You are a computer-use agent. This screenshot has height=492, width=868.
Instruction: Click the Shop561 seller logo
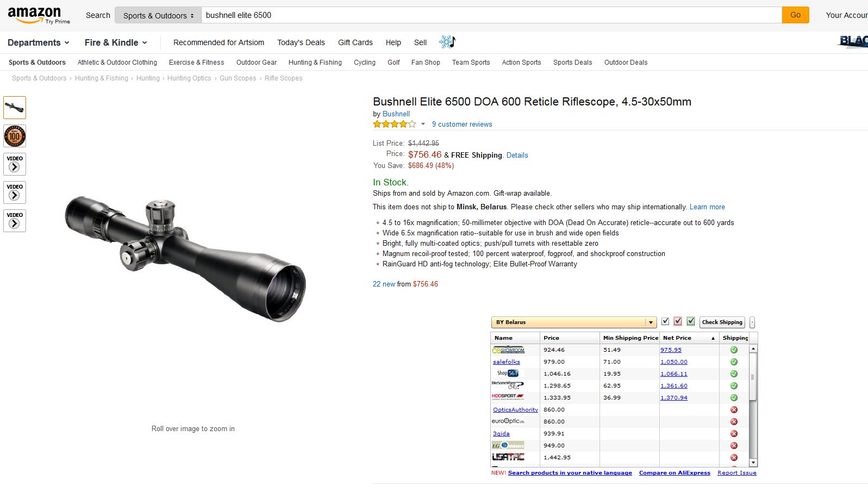tap(508, 373)
